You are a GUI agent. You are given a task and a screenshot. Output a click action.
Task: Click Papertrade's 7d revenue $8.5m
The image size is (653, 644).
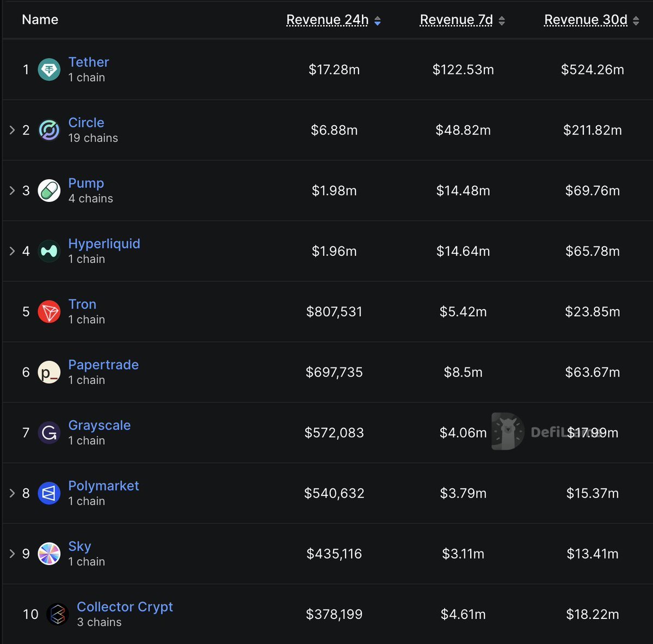[463, 372]
